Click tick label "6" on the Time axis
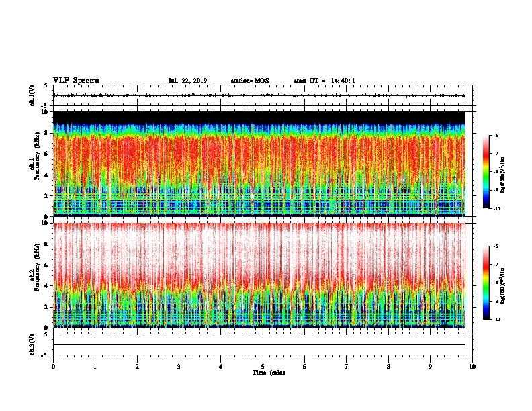Image resolution: width=532 pixels, height=411 pixels. point(305,367)
